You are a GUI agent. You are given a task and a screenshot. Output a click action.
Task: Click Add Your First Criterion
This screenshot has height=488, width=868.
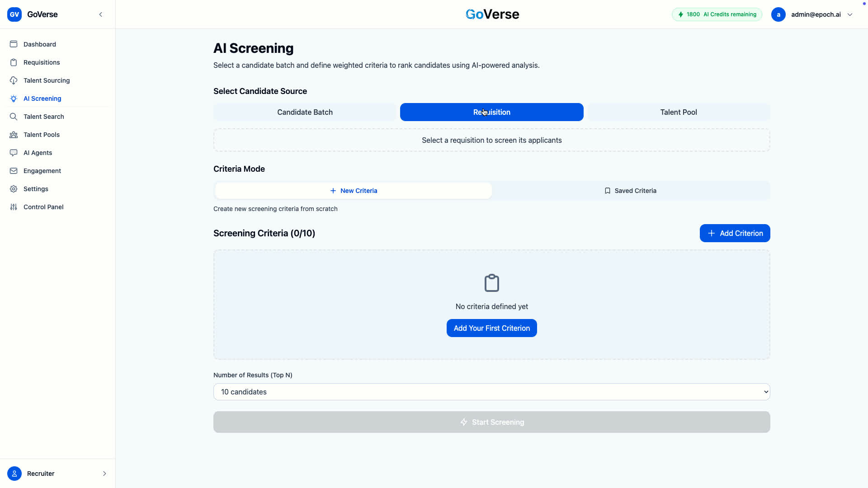pyautogui.click(x=491, y=328)
